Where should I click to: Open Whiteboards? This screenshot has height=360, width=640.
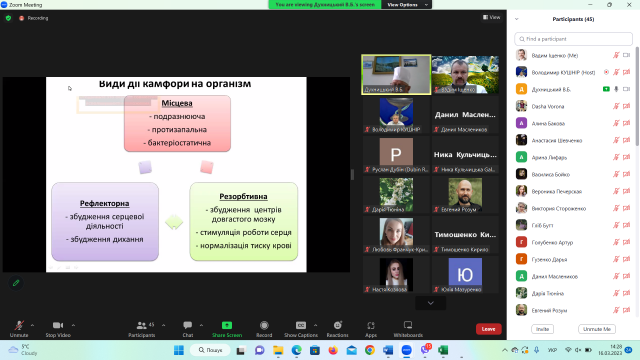coord(408,329)
